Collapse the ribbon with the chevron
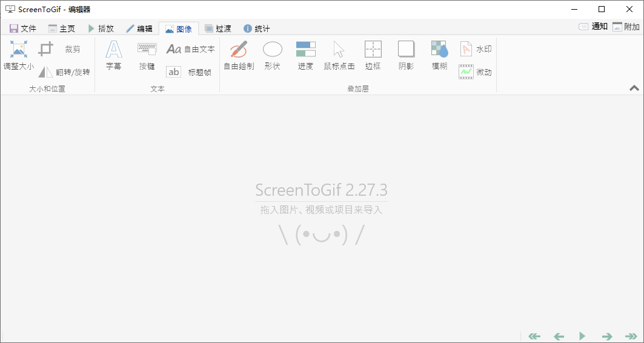Screen dimensions: 644x343 click(x=634, y=87)
